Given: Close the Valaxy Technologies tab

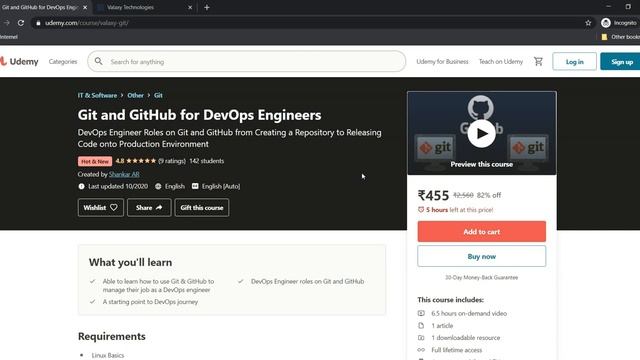Looking at the screenshot, I should 190,7.
